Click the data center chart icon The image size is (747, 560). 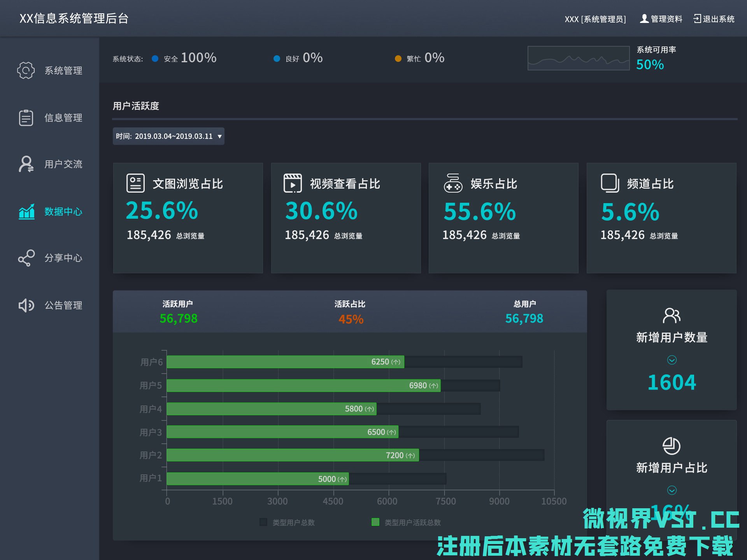pyautogui.click(x=26, y=212)
